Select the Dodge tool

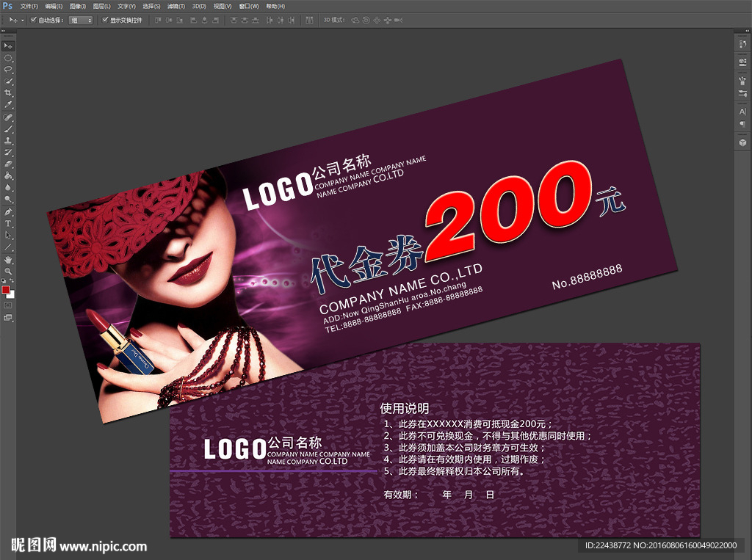coord(8,200)
